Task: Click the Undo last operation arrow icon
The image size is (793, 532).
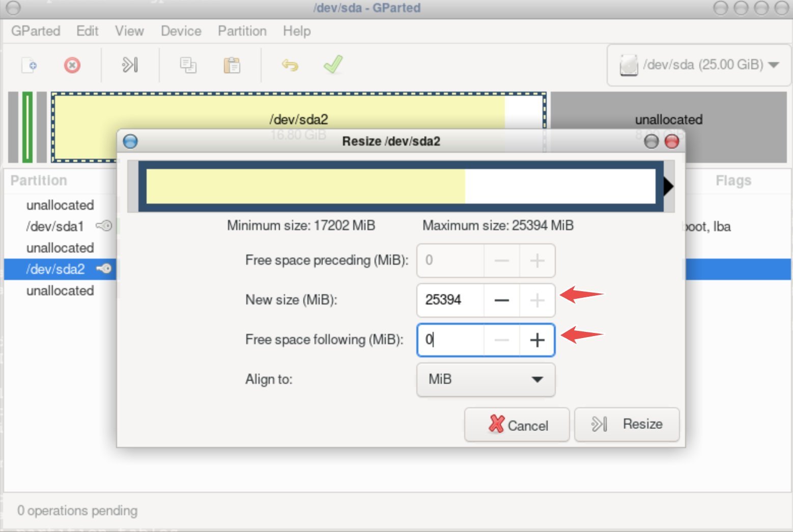Action: click(290, 65)
